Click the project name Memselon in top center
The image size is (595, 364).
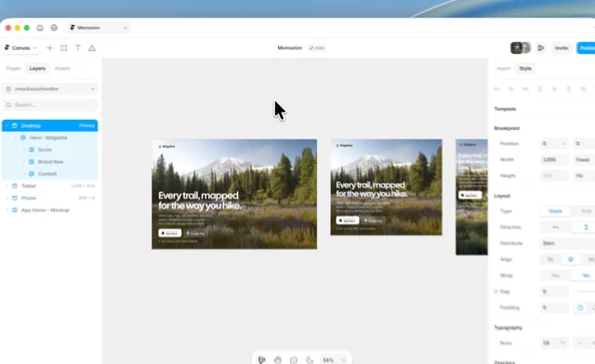tap(289, 47)
